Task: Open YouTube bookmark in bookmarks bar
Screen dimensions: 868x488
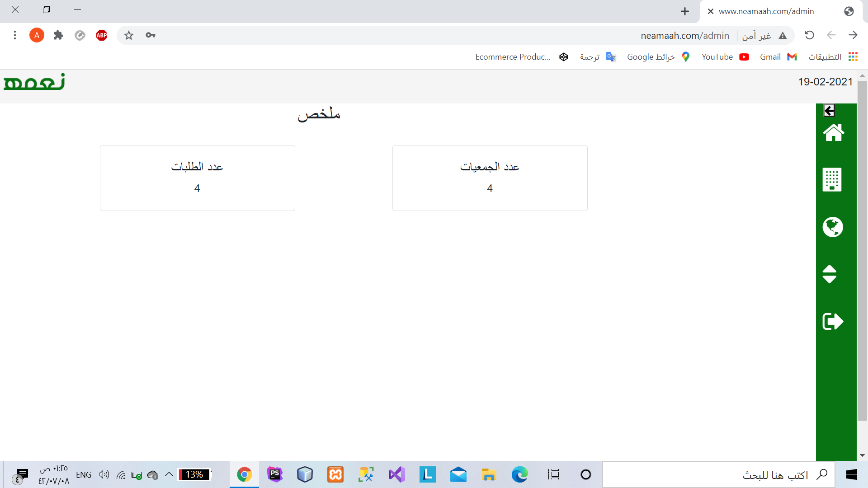Action: click(x=725, y=57)
